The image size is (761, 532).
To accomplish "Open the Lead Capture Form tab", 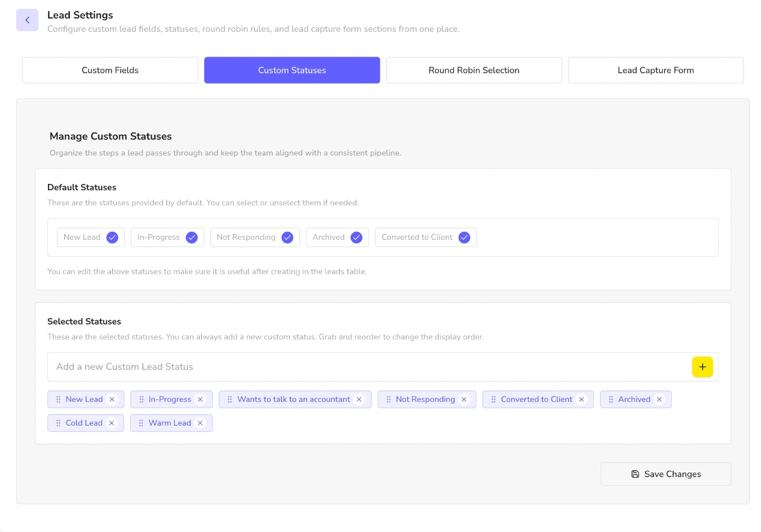I will [x=656, y=70].
